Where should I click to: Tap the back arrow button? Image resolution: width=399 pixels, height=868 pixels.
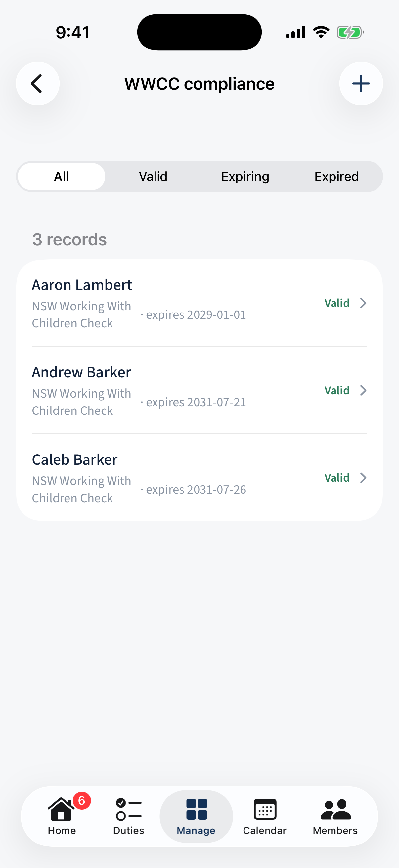coord(37,83)
